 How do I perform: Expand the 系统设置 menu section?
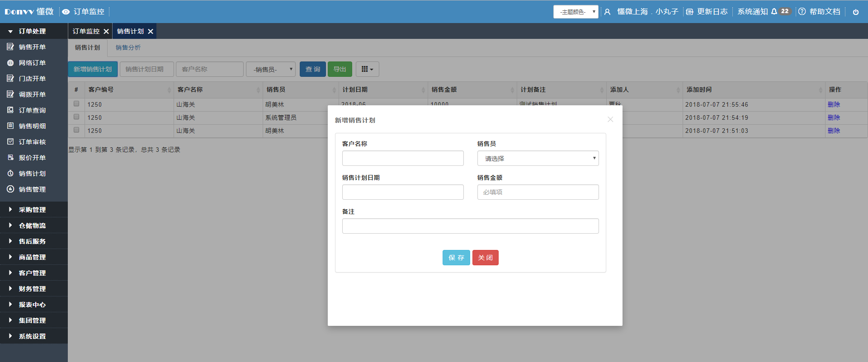pyautogui.click(x=34, y=336)
